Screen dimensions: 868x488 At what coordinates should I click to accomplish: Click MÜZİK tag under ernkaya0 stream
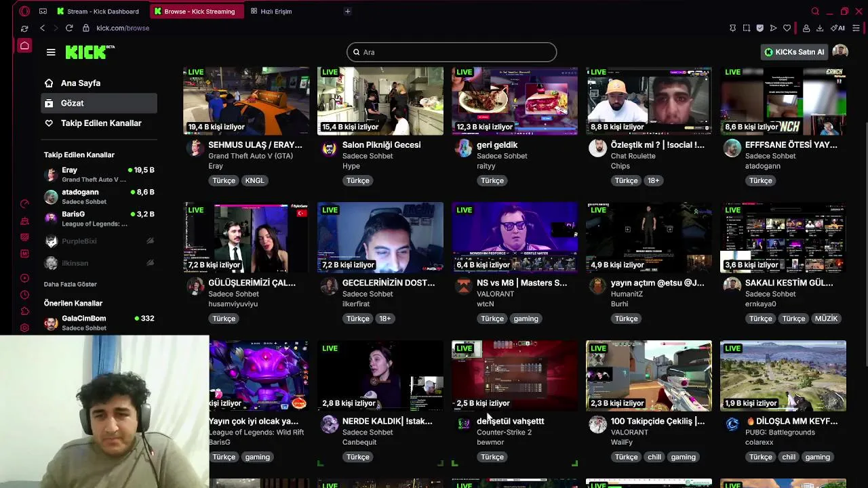(826, 319)
